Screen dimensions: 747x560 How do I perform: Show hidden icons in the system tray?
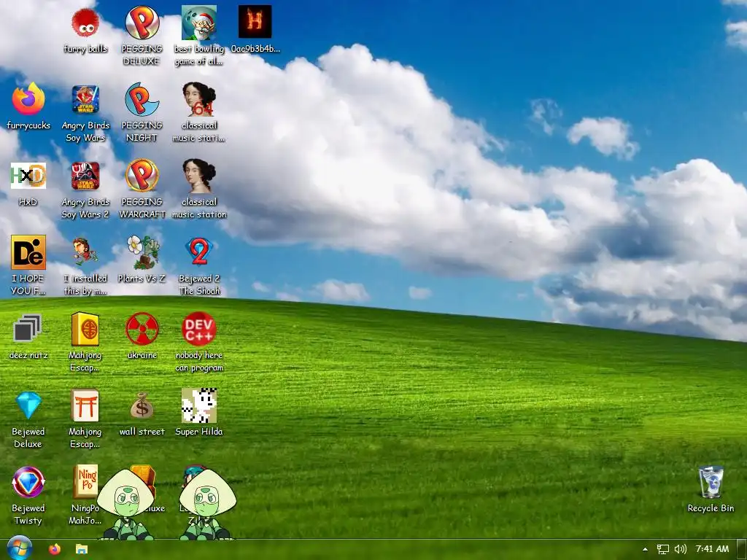pyautogui.click(x=645, y=549)
